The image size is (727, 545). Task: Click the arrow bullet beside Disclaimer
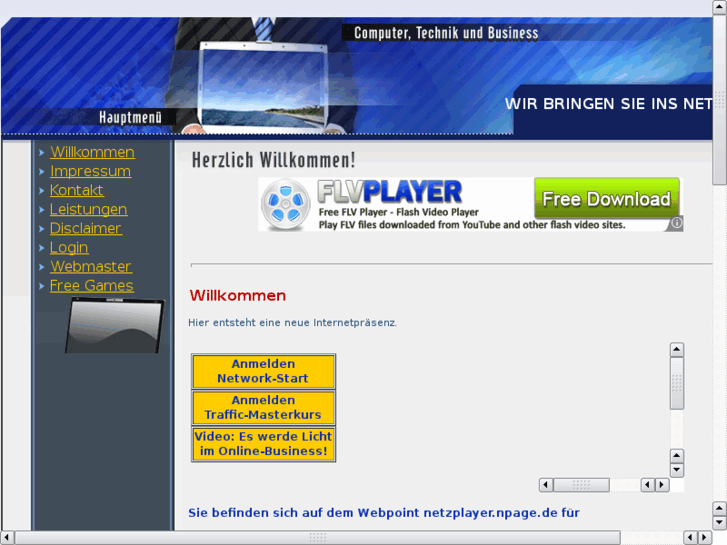42,229
